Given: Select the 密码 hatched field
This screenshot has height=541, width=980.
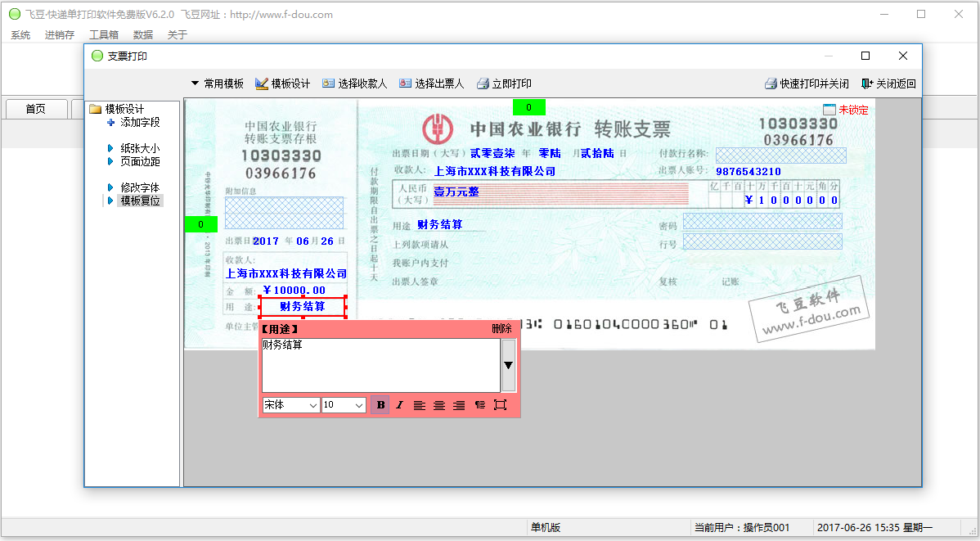Looking at the screenshot, I should [762, 222].
